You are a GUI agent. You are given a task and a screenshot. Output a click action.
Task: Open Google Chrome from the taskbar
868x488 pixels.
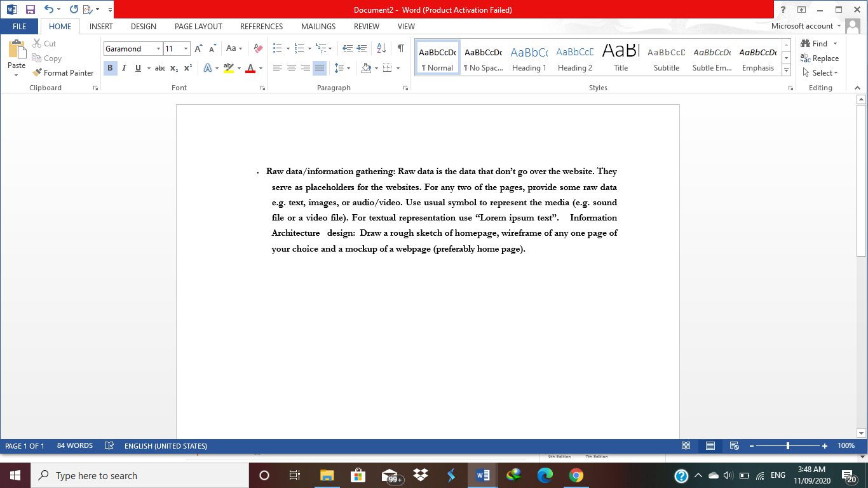576,475
